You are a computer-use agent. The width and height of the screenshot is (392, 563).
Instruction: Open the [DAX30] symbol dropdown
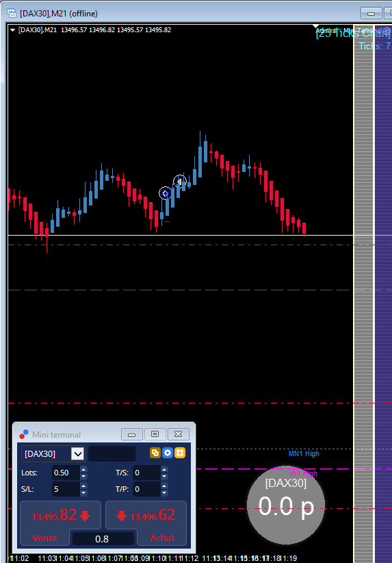click(x=78, y=454)
